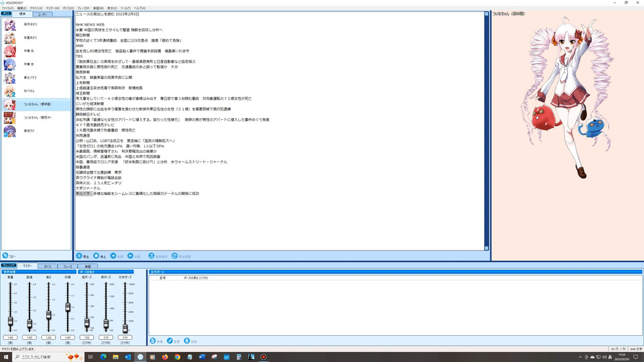Screen dimensions: 644x362
Task: Click the red record icon in taskbar
Action: point(263,357)
